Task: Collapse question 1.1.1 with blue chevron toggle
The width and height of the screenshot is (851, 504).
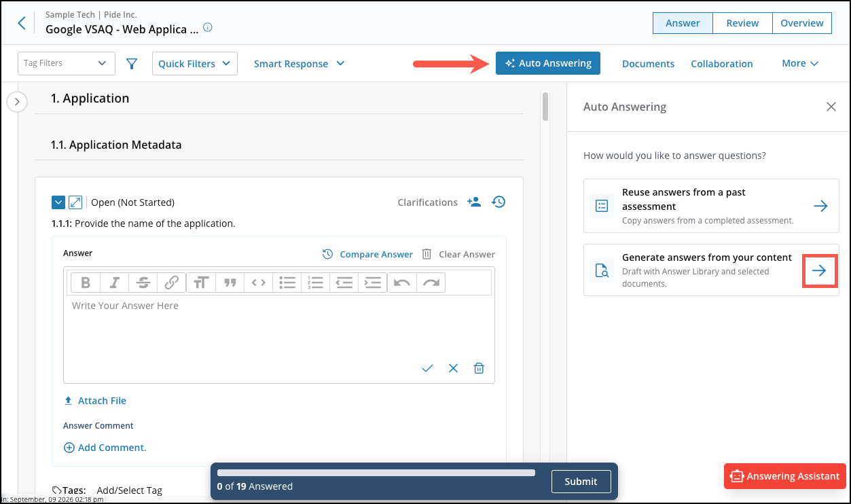Action: pyautogui.click(x=58, y=202)
